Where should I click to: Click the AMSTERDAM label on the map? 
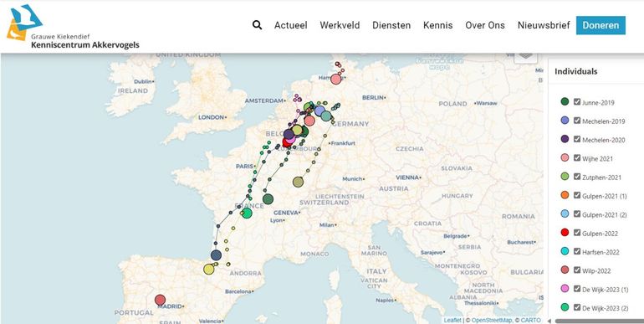[x=263, y=100]
